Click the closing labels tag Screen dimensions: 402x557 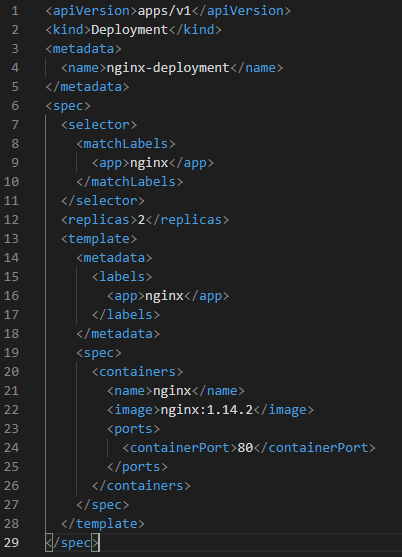pyautogui.click(x=126, y=315)
